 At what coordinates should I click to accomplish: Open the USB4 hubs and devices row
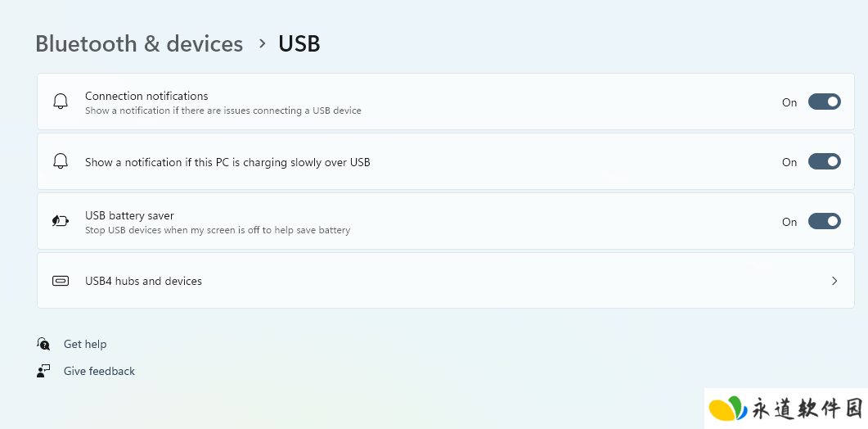446,281
